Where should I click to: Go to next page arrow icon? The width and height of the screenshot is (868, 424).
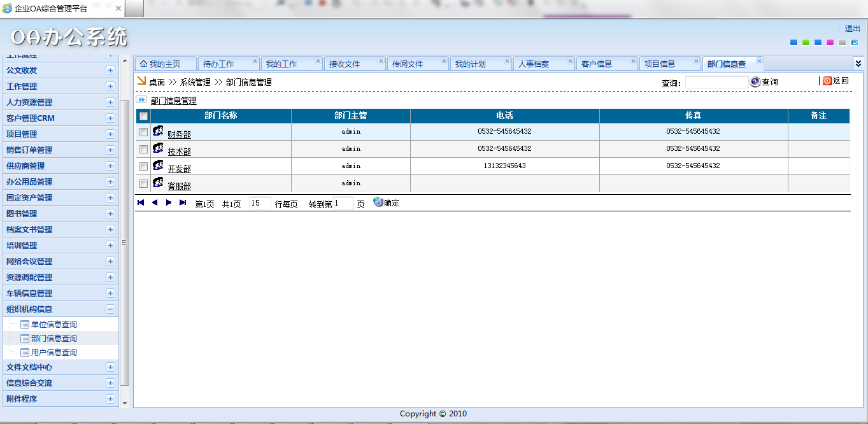[169, 202]
